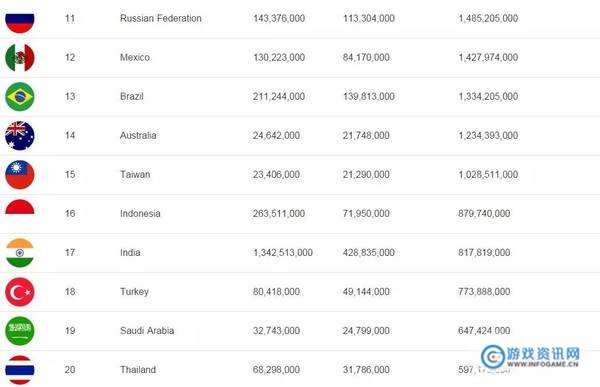This screenshot has width=600, height=387.
Task: Click the infogame.cn watermark logo
Action: coord(530,356)
